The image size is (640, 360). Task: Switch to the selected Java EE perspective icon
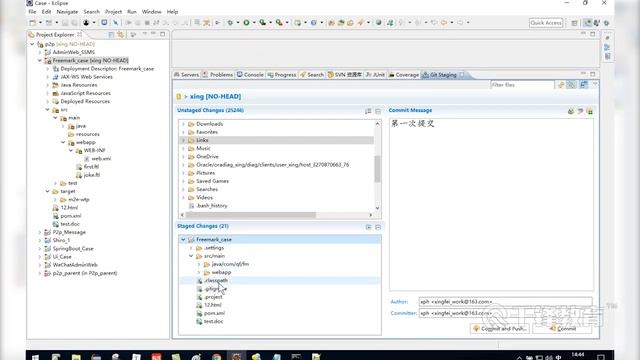(x=587, y=23)
